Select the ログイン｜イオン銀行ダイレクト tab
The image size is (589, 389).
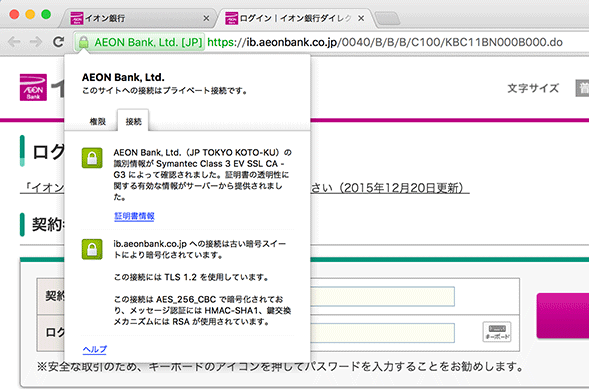[x=295, y=18]
